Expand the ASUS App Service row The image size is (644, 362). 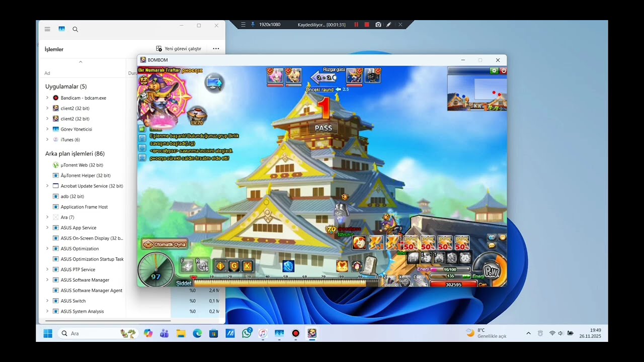(x=47, y=228)
